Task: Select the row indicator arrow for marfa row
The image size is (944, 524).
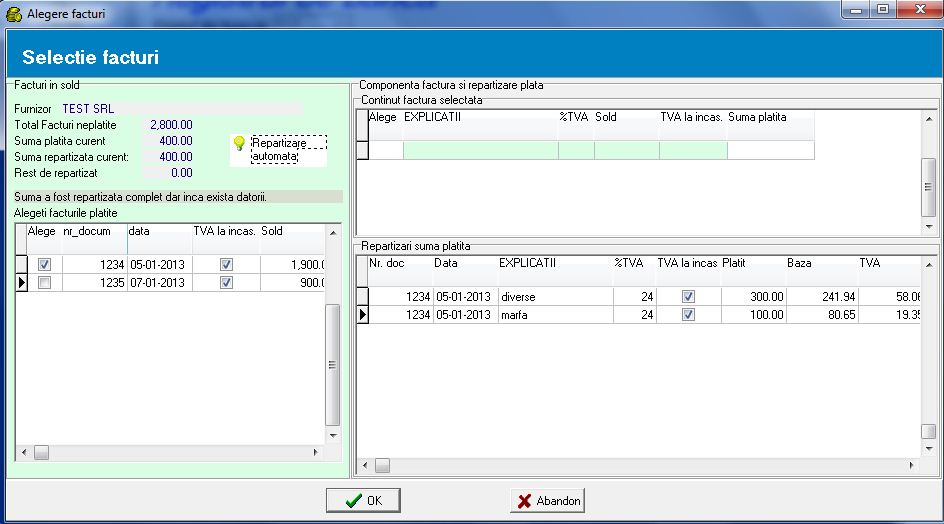Action: click(362, 315)
